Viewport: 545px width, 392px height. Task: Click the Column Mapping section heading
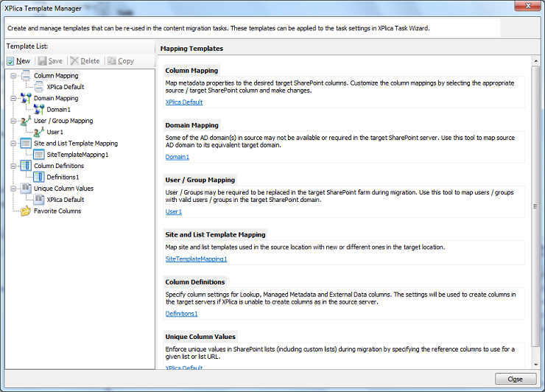pos(191,70)
